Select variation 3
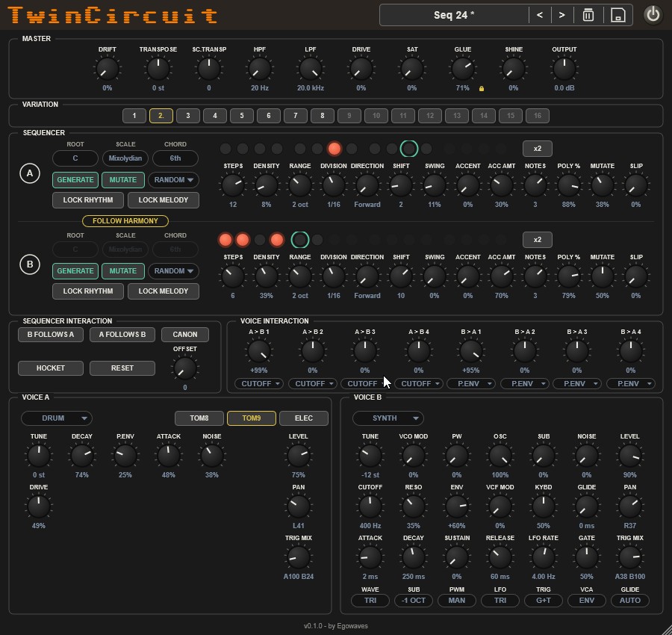The width and height of the screenshot is (672, 635). (x=187, y=116)
